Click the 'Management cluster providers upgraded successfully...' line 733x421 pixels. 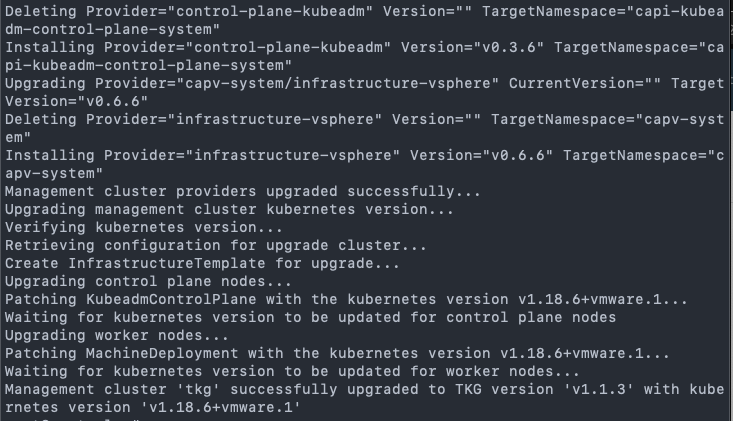(243, 192)
